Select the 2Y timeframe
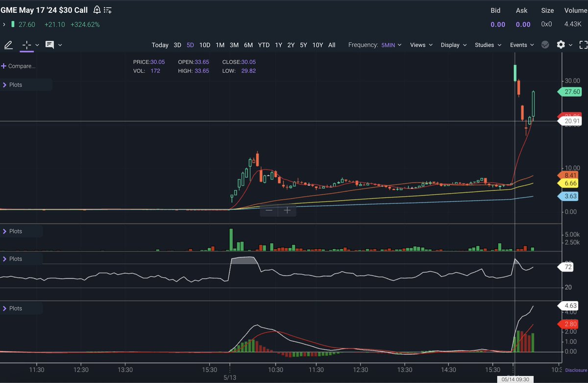Image resolution: width=588 pixels, height=383 pixels. [x=291, y=45]
